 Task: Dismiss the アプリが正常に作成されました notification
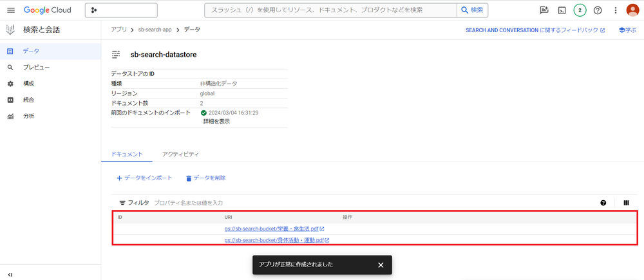[x=381, y=265]
